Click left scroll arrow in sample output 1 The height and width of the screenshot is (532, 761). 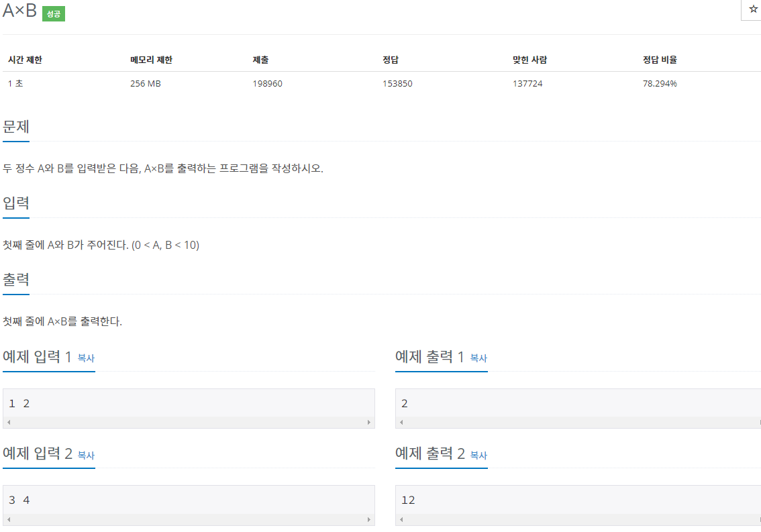coord(401,422)
